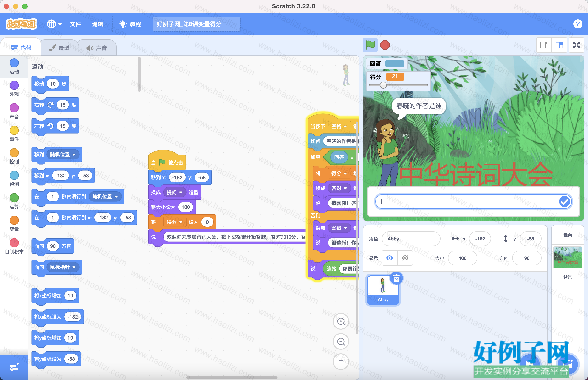Expand 空格 key dropdown in hat block
This screenshot has height=380, width=588.
coord(339,126)
